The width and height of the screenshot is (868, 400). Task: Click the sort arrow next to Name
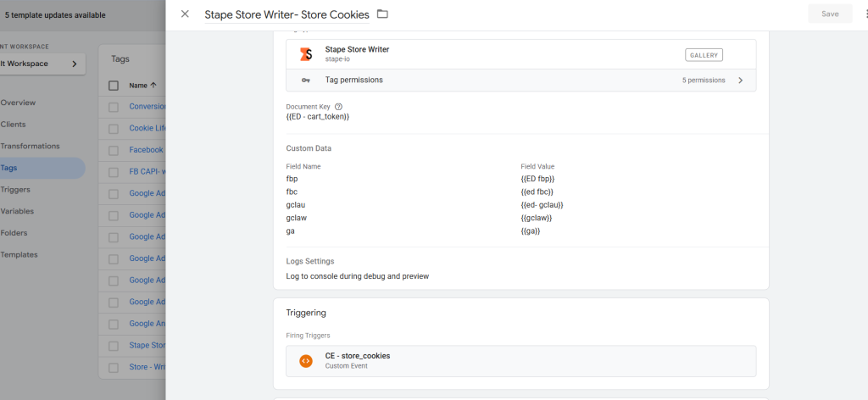153,86
